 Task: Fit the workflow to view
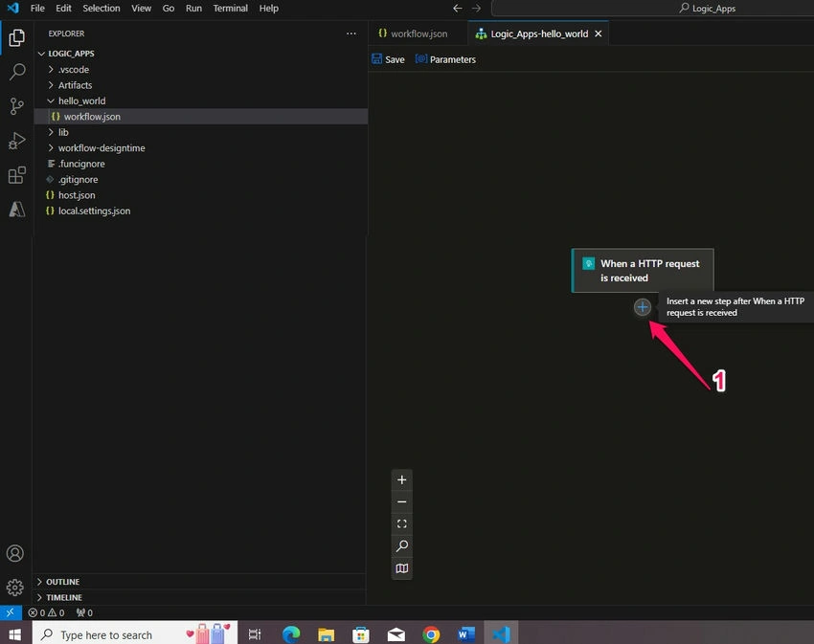point(402,524)
